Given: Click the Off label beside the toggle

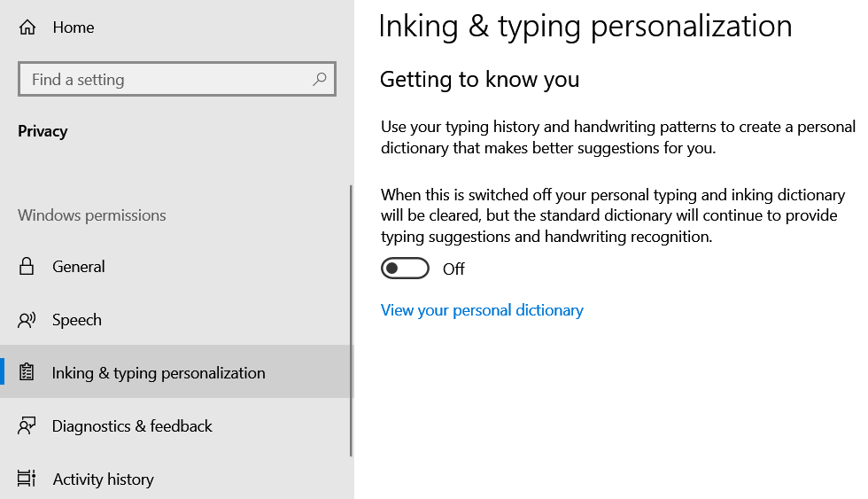Looking at the screenshot, I should point(453,269).
